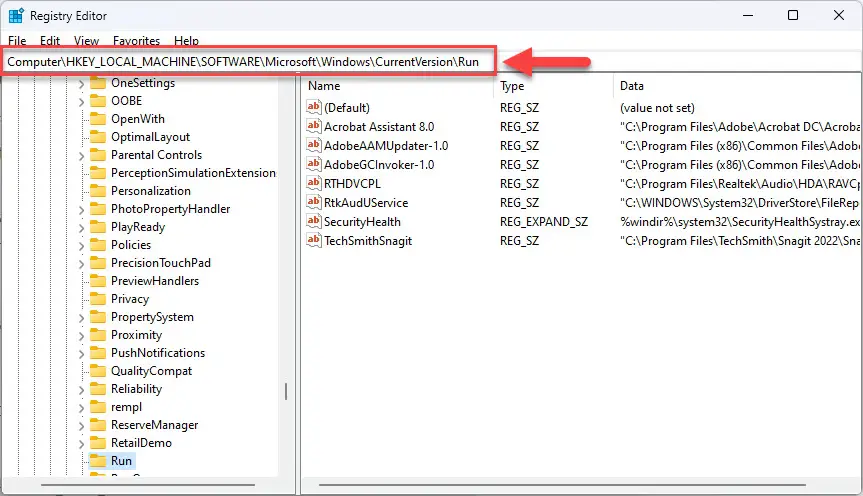Expand the Policies key
Screen dimensions: 863x496
[x=81, y=246]
